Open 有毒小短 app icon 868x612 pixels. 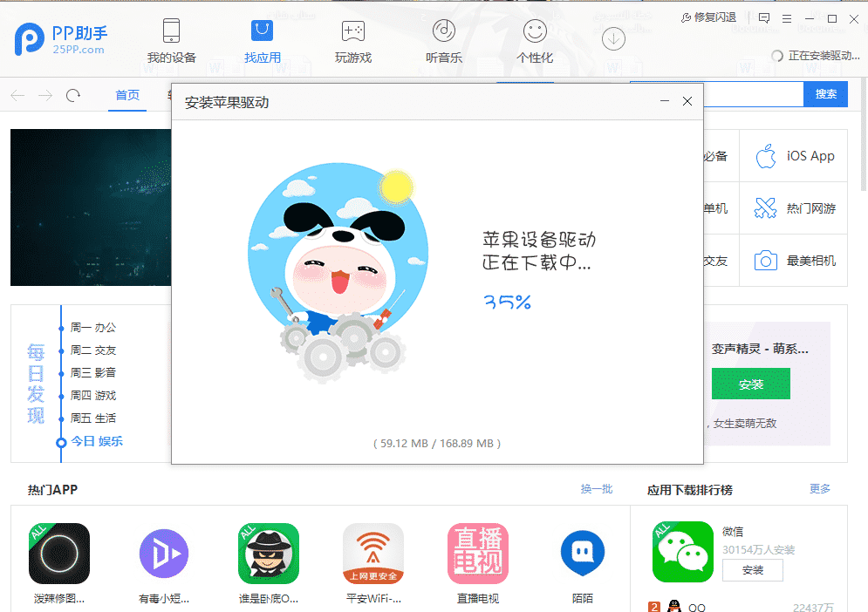point(164,554)
